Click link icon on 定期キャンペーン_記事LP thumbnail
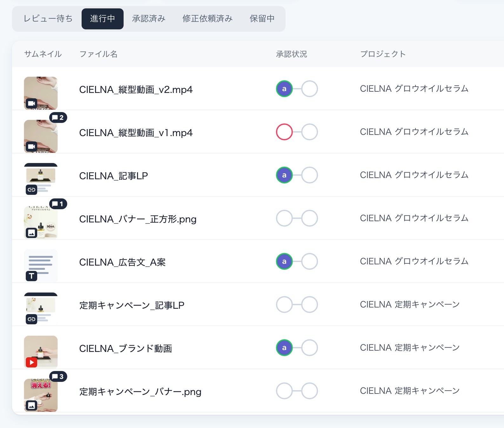 click(x=31, y=319)
